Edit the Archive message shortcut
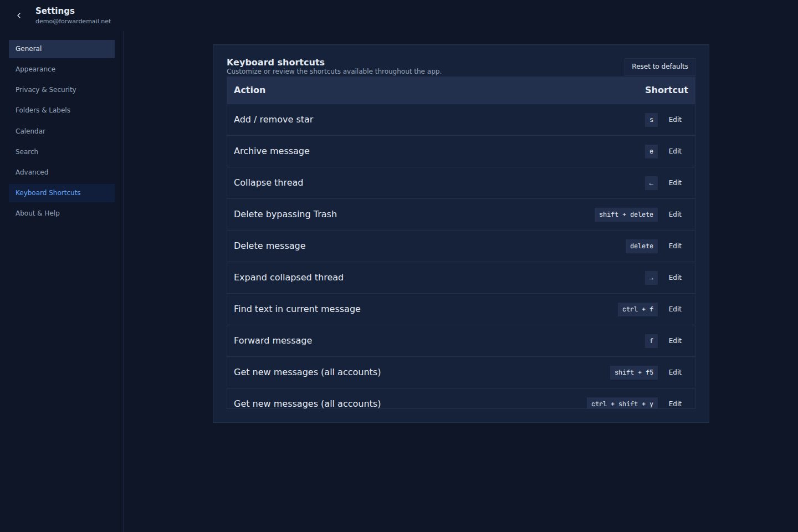The width and height of the screenshot is (798, 532). point(675,151)
